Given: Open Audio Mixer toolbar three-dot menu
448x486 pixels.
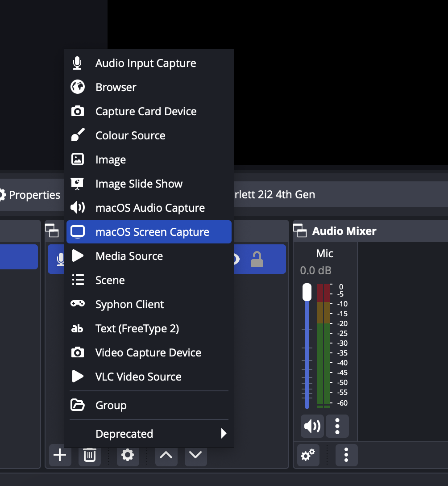Looking at the screenshot, I should (346, 455).
